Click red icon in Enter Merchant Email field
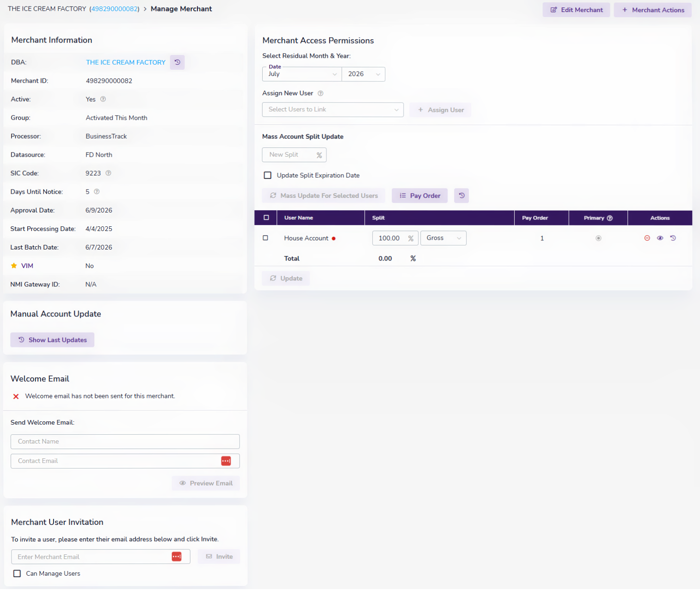 pyautogui.click(x=177, y=557)
